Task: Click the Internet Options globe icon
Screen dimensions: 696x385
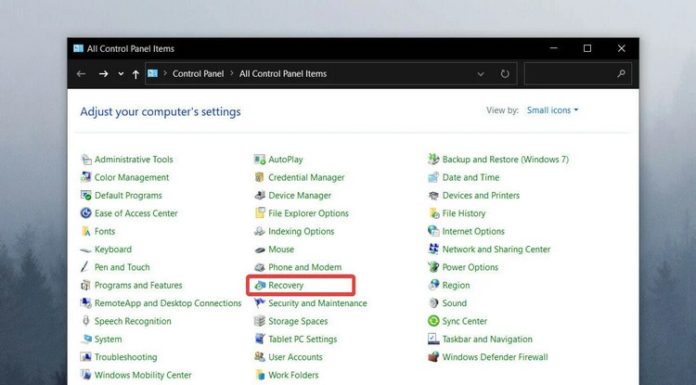Action: [433, 231]
